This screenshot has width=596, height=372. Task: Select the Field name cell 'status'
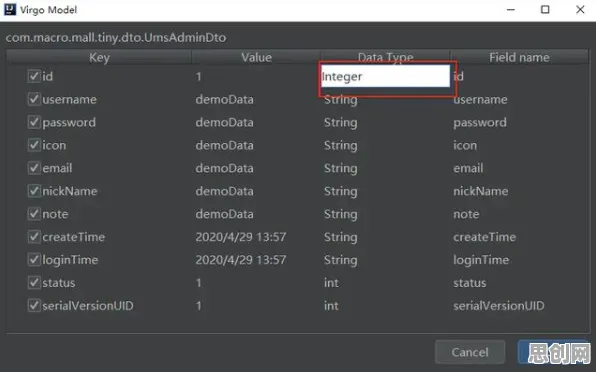coord(469,283)
